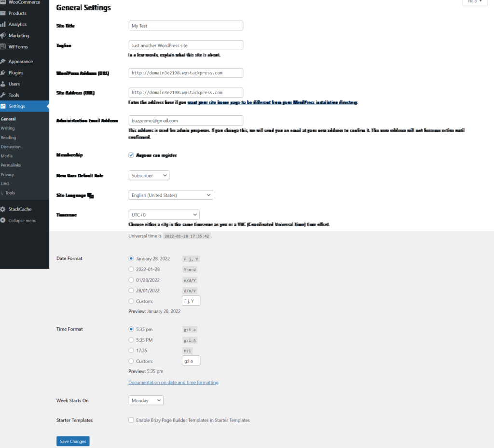Image resolution: width=494 pixels, height=448 pixels.
Task: Click the Plugins plug icon
Action: tap(3, 72)
